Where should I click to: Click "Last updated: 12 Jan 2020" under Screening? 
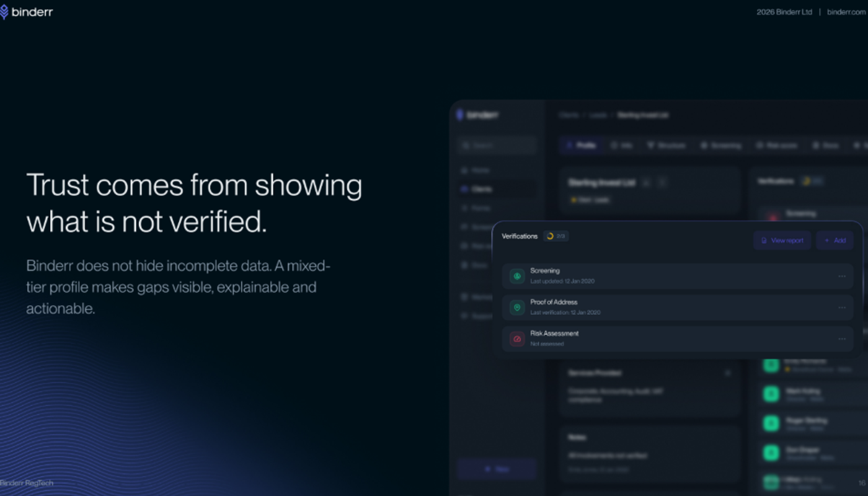[x=562, y=281]
